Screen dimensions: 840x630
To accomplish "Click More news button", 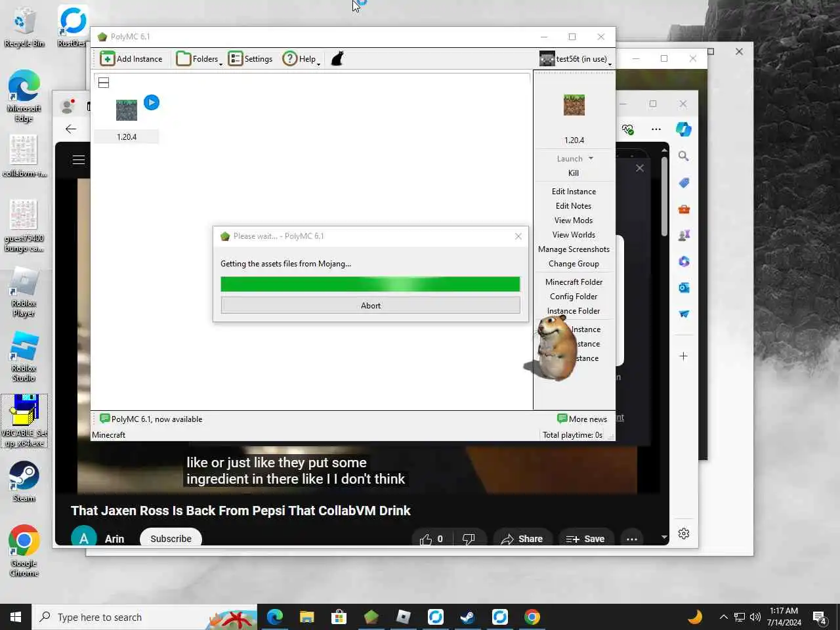I will [582, 419].
